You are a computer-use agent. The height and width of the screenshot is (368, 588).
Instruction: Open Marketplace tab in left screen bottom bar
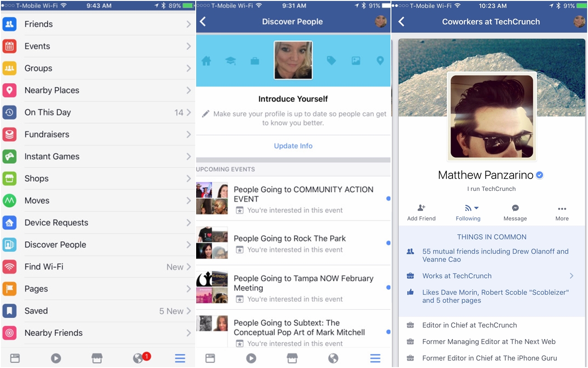pos(97,358)
